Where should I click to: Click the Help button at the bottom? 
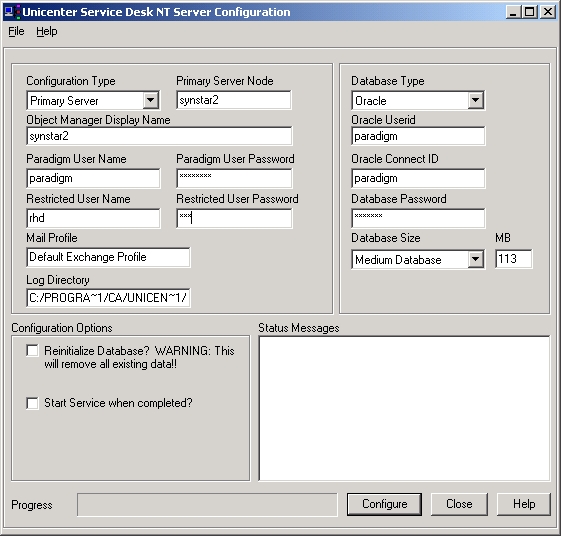click(x=523, y=504)
